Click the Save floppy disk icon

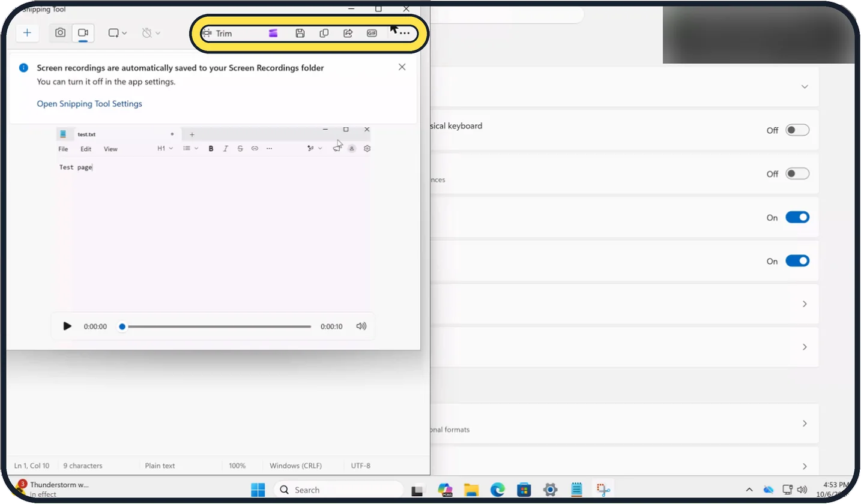pos(300,34)
